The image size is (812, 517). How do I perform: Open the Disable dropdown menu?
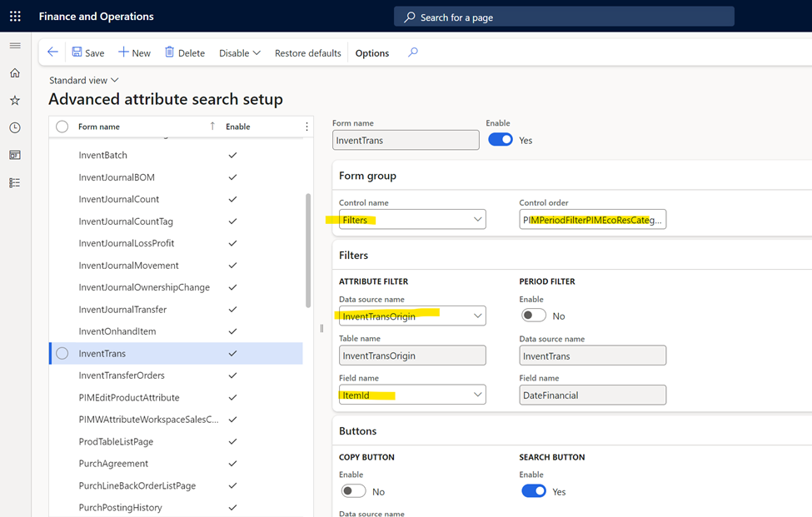(240, 52)
